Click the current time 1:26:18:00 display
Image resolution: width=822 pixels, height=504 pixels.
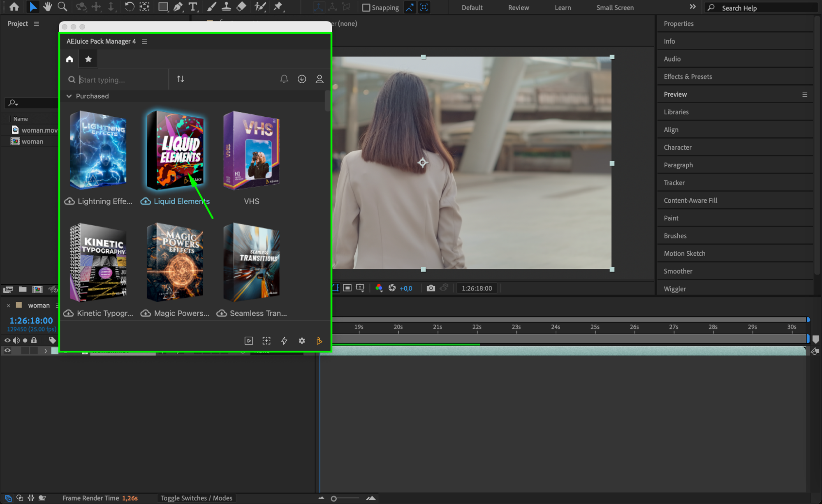[x=31, y=321]
